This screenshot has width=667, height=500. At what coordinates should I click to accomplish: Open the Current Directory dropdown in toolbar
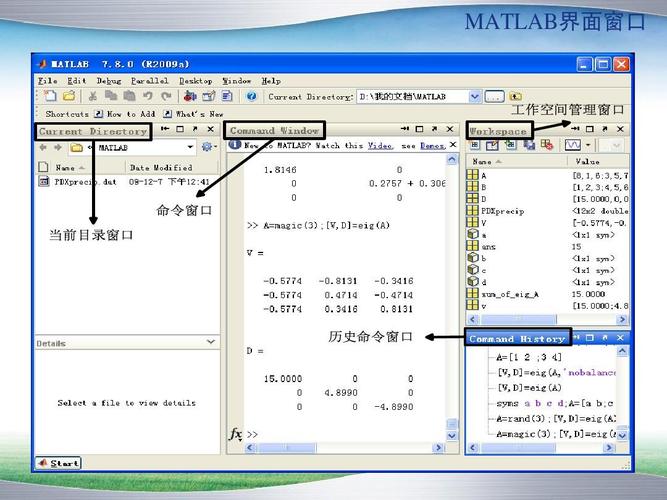point(474,97)
